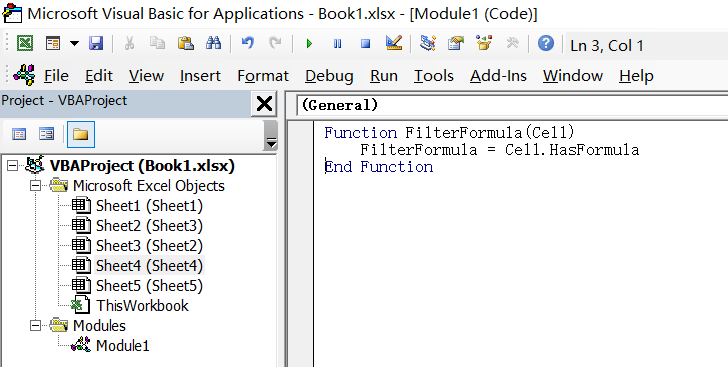Viewport: 728px width, 367px height.
Task: Select ThisWorkbook in project tree
Action: (142, 306)
